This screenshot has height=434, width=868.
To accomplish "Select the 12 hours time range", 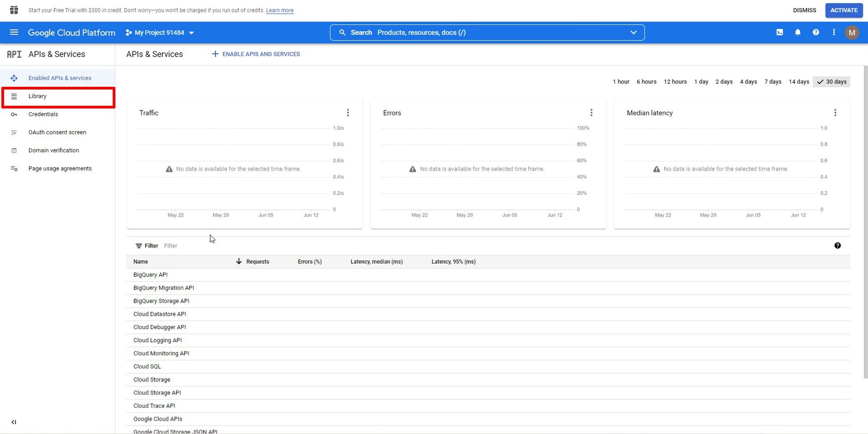I will click(675, 82).
